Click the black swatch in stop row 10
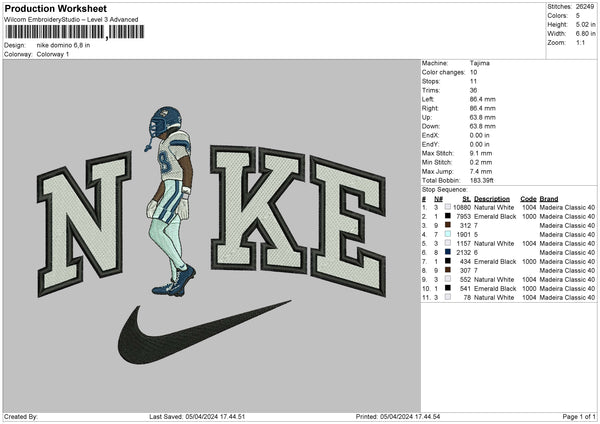Viewport: 600px width, 424px height. click(448, 288)
